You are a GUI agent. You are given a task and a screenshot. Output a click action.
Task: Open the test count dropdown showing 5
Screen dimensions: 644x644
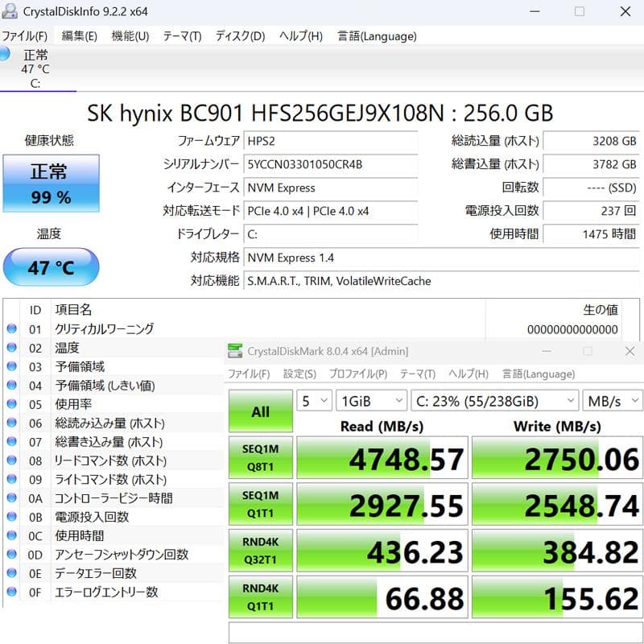coord(313,400)
